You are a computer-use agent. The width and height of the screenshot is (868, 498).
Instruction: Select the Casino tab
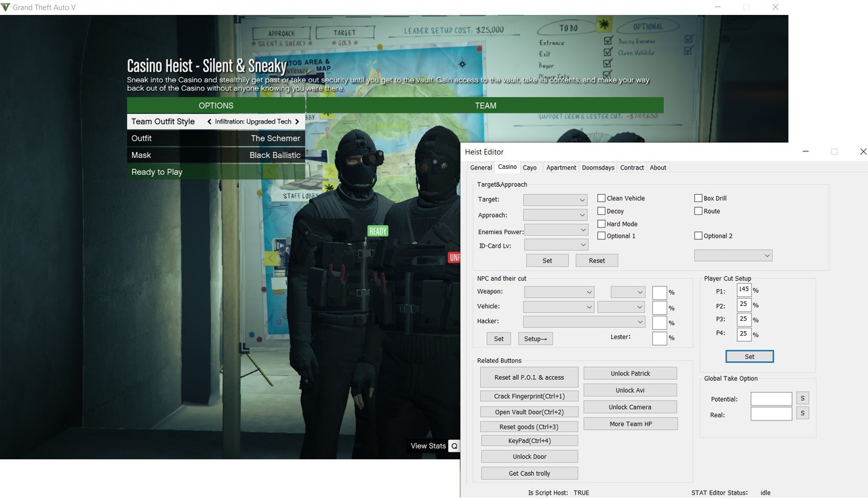(507, 167)
